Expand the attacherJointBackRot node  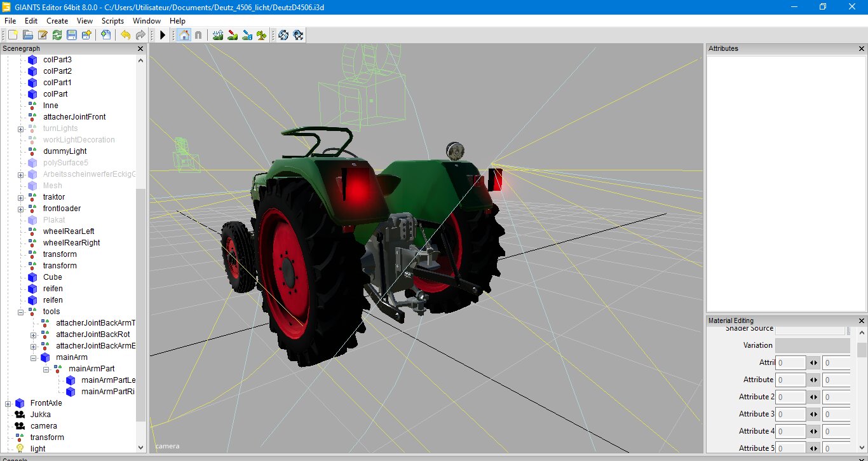click(33, 334)
